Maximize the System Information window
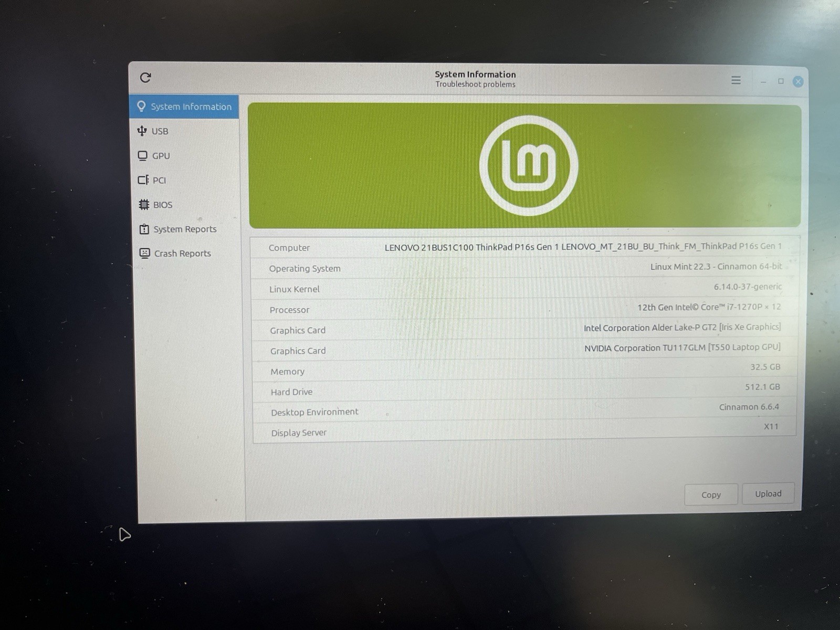The height and width of the screenshot is (630, 840). 781,81
